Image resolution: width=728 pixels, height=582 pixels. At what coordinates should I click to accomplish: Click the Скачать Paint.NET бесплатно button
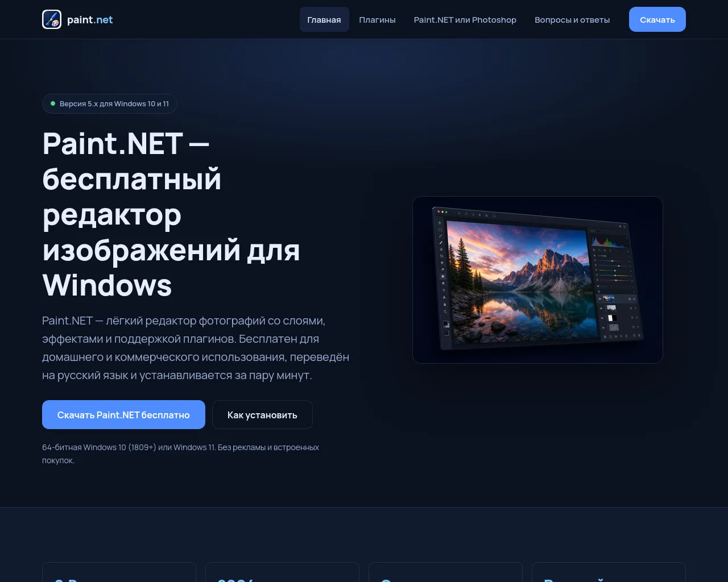pyautogui.click(x=123, y=415)
